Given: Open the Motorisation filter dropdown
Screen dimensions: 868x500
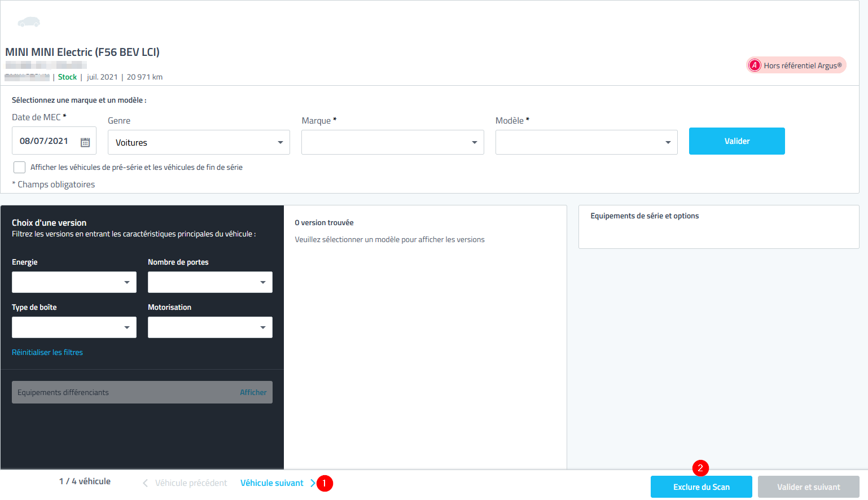Looking at the screenshot, I should point(210,327).
